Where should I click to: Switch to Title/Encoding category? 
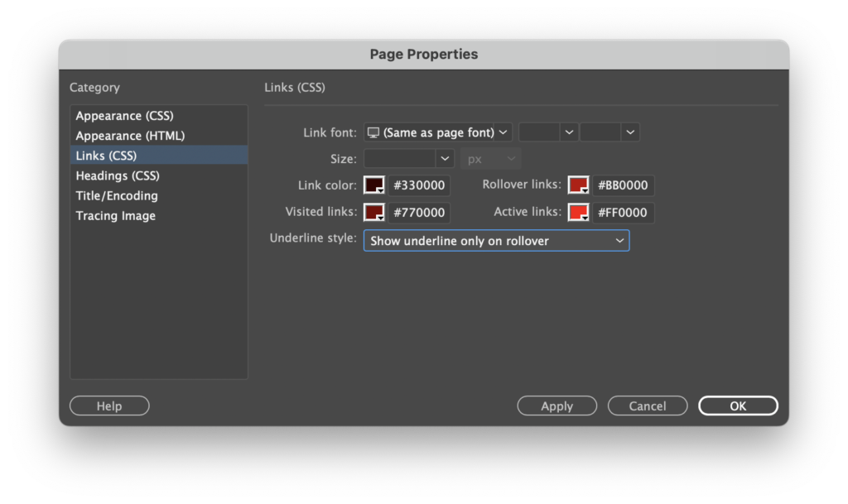(117, 196)
